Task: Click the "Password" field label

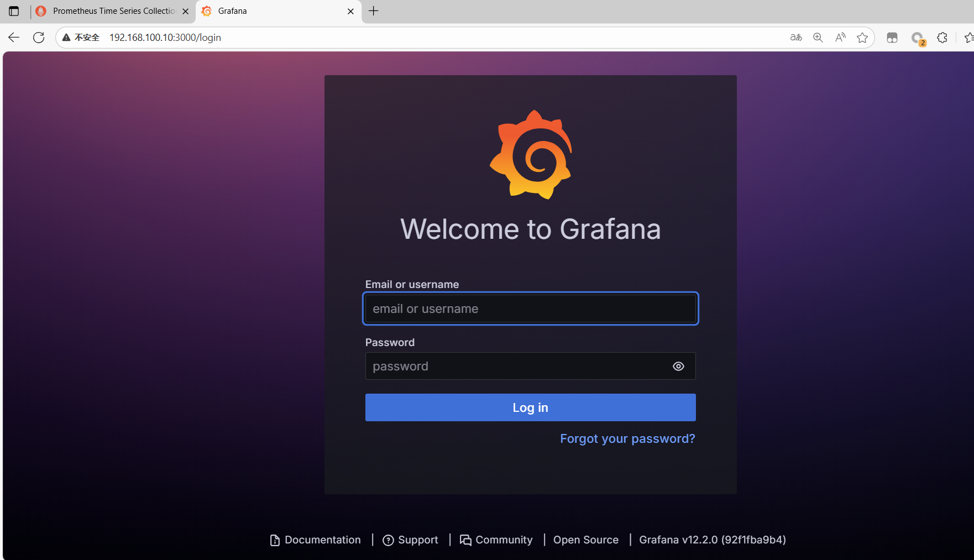Action: point(390,342)
